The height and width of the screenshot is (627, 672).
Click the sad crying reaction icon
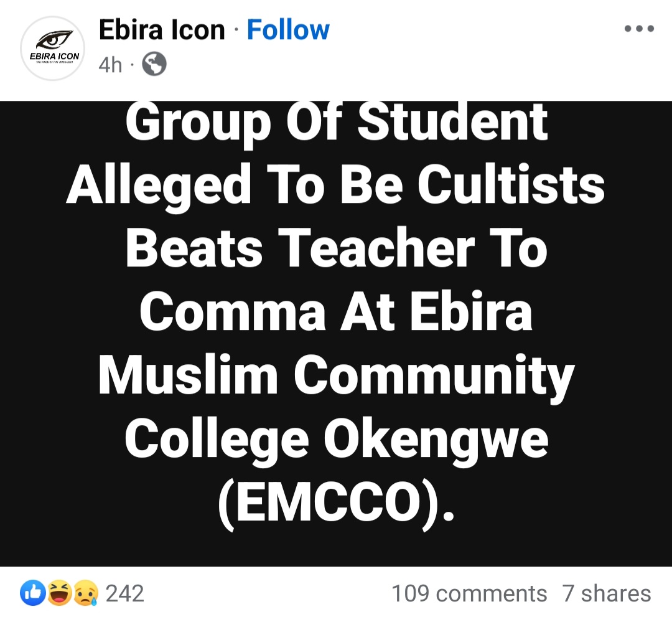coord(86,593)
